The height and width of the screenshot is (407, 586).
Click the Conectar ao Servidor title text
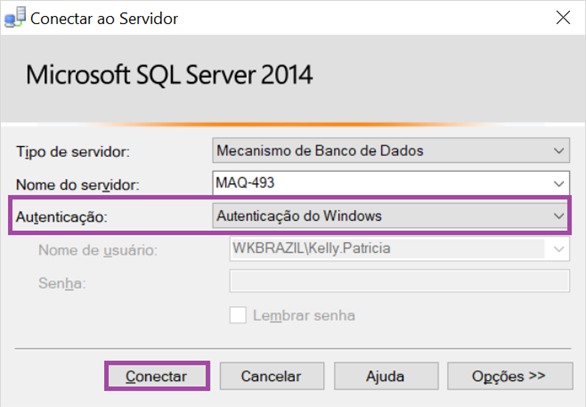[x=104, y=18]
